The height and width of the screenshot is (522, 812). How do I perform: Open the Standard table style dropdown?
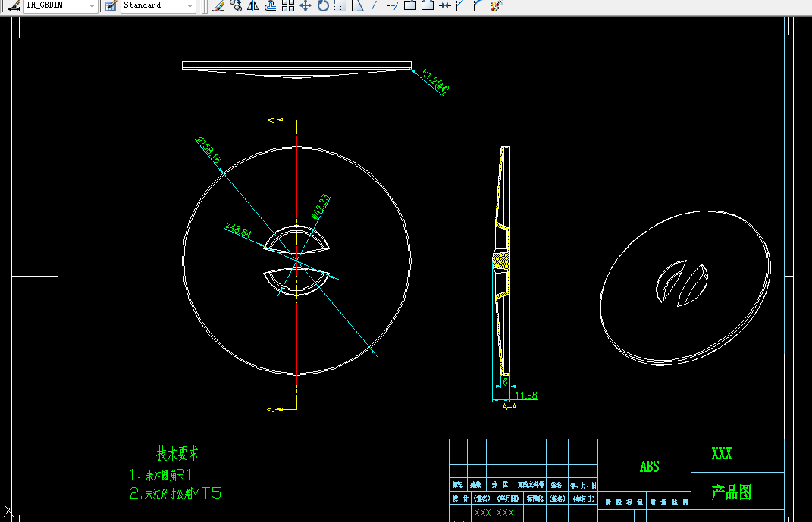pos(190,6)
